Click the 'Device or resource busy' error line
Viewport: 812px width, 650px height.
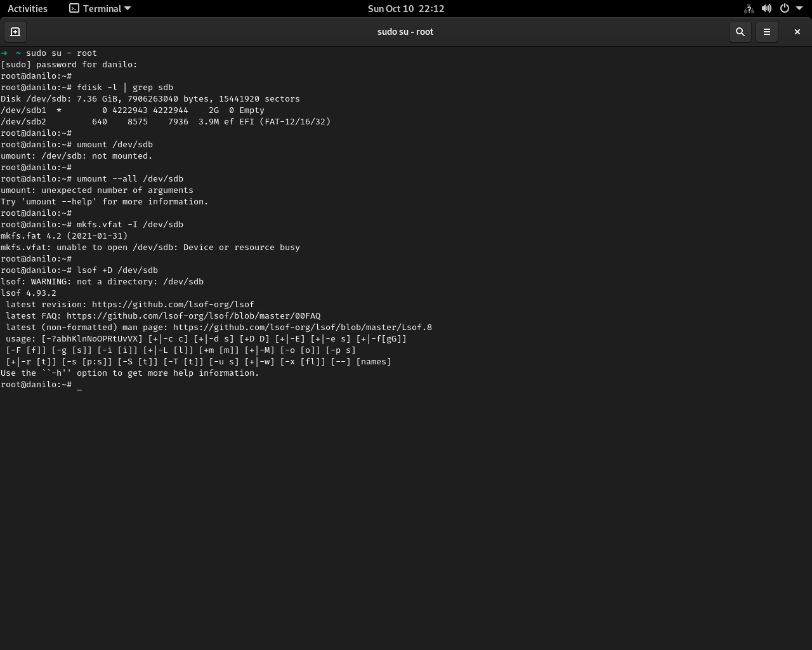tap(150, 248)
